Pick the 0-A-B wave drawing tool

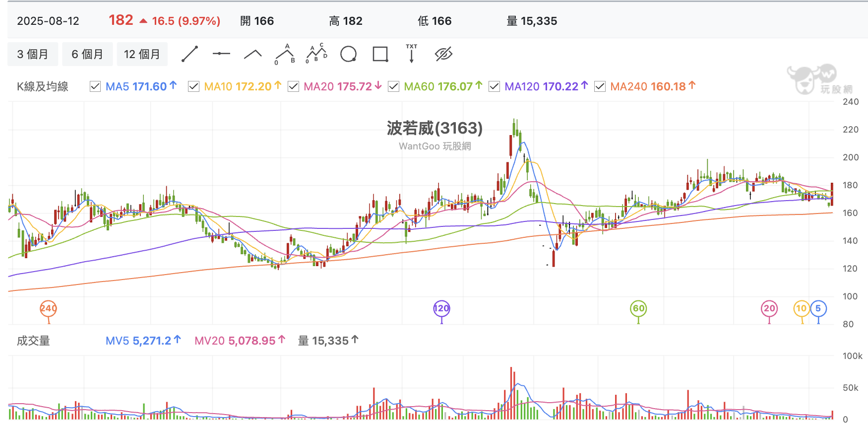point(285,54)
